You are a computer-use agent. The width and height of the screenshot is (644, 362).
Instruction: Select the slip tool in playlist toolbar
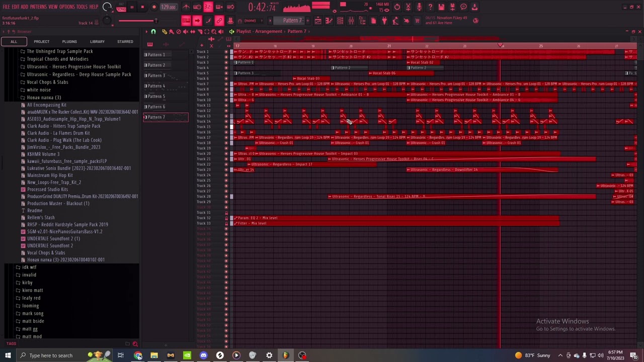[x=193, y=32]
